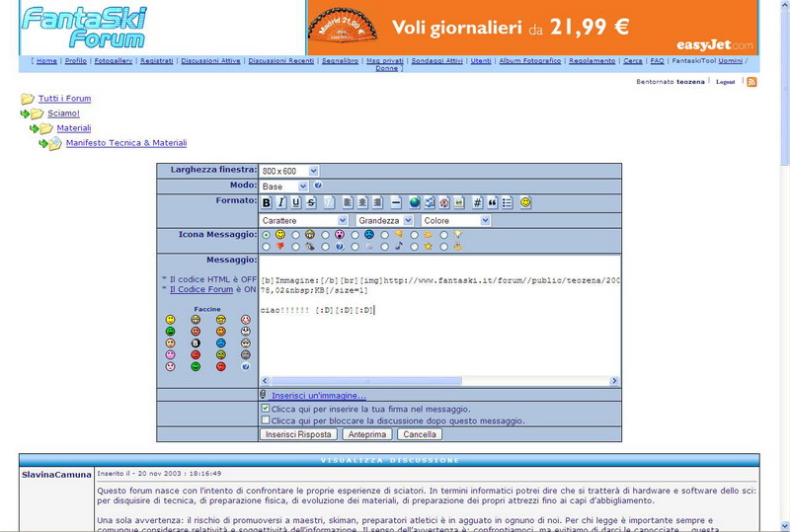Select the pink surprised face radio
The height and width of the screenshot is (532, 790).
pos(326,235)
